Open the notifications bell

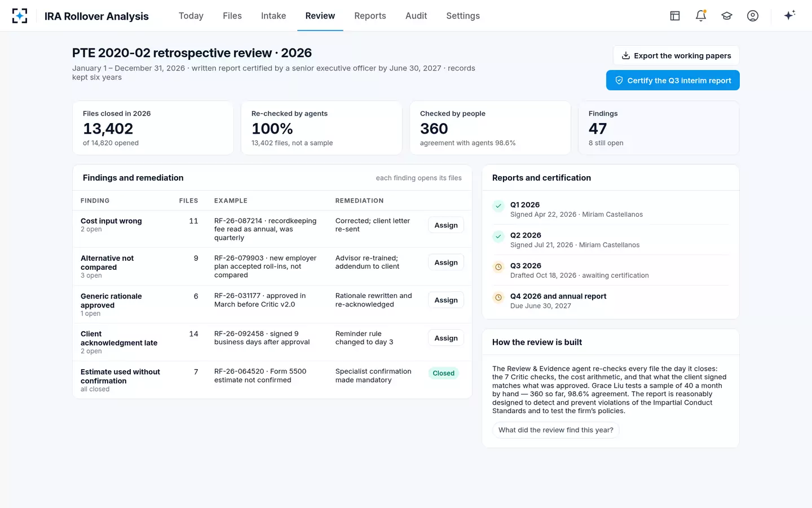[x=701, y=16]
